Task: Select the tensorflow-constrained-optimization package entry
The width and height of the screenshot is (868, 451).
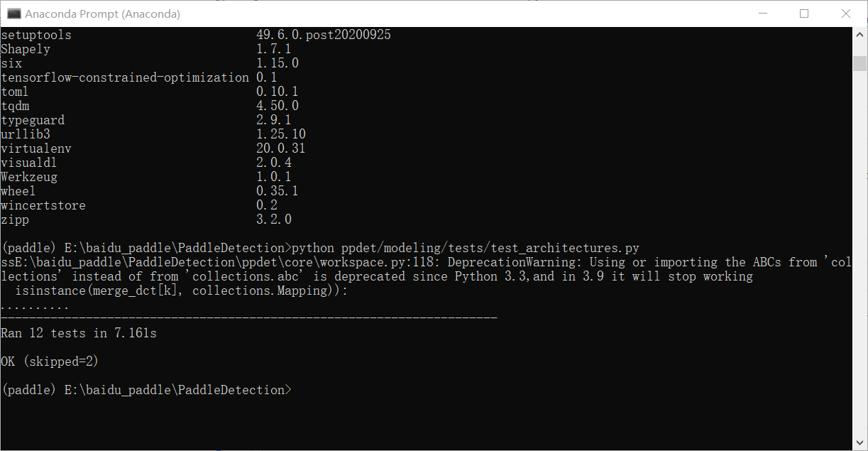Action: (125, 77)
